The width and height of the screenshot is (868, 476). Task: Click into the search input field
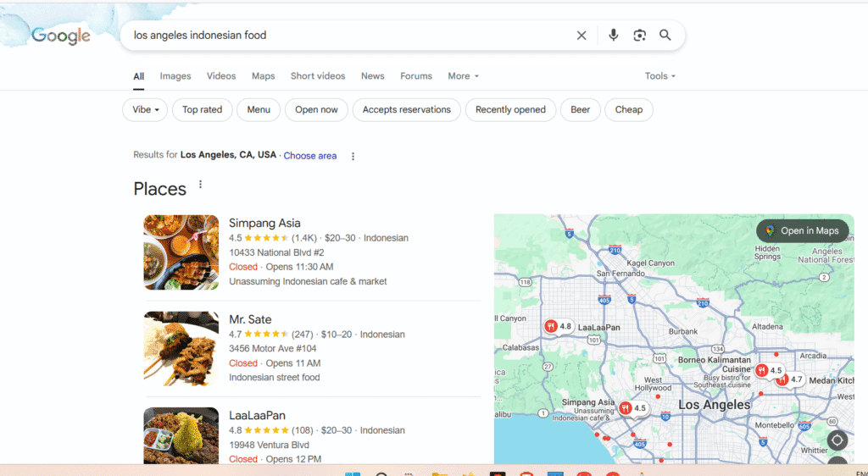click(348, 36)
